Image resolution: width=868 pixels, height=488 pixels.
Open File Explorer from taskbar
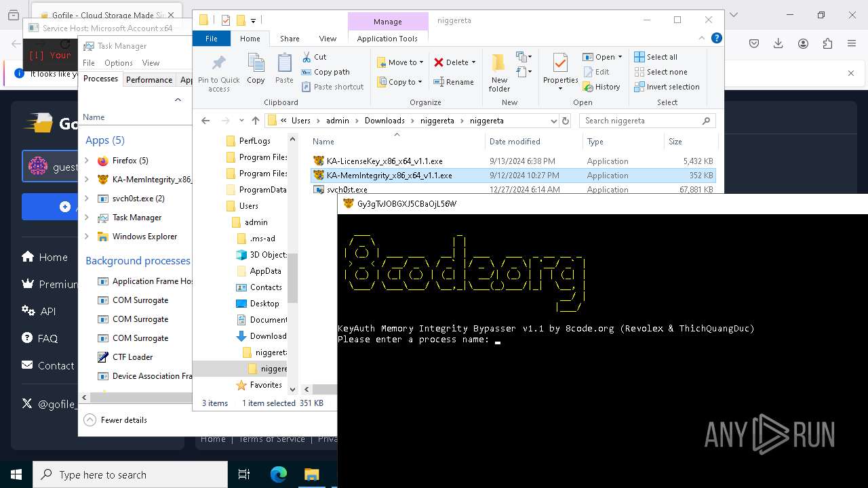pyautogui.click(x=311, y=474)
